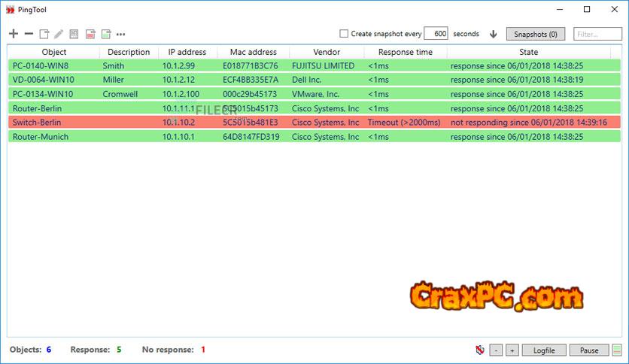The image size is (629, 364).
Task: Click the down arrow beside Snapshots
Action: click(494, 34)
